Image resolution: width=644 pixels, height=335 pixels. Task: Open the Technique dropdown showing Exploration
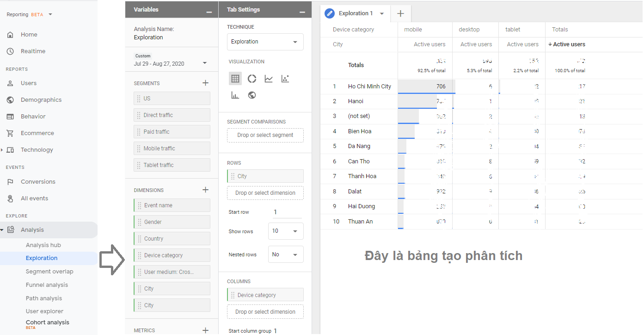pos(265,42)
